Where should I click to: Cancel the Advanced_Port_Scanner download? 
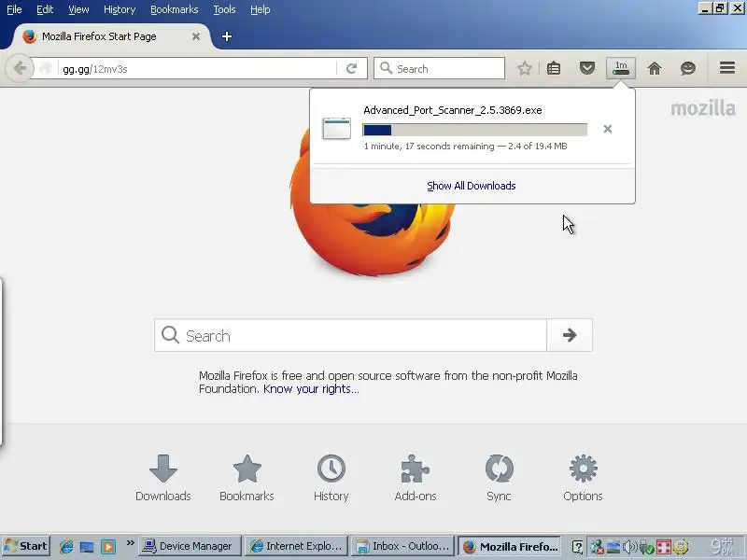608,129
